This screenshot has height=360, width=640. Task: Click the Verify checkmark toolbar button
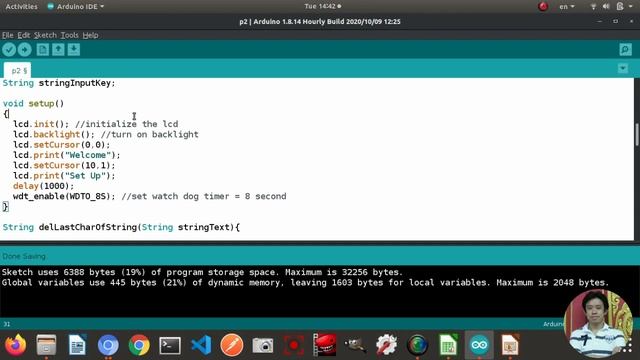pyautogui.click(x=9, y=50)
